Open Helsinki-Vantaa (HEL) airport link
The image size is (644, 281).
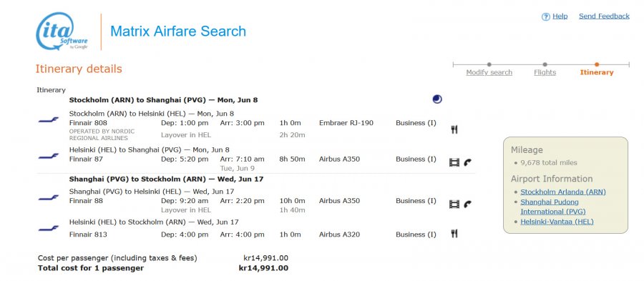point(557,222)
